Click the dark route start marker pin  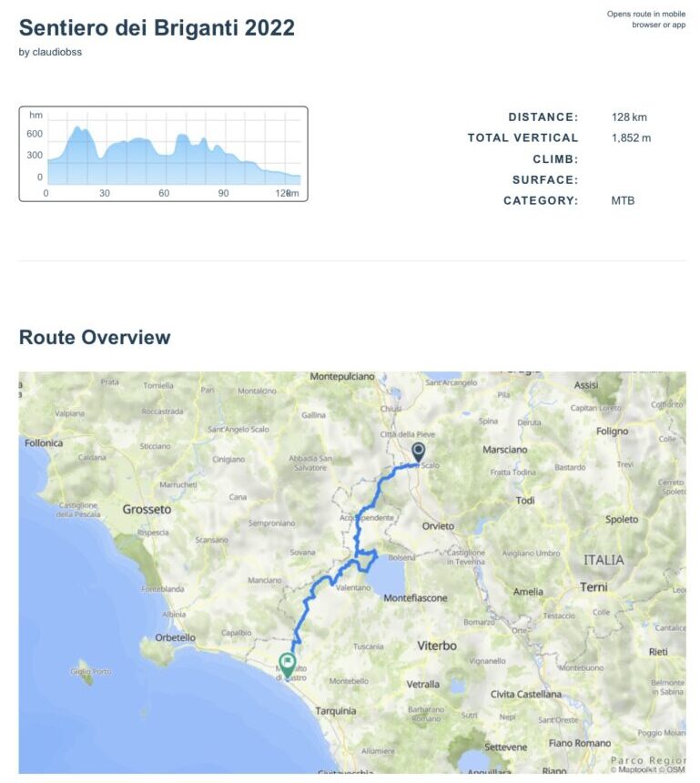coord(419,452)
